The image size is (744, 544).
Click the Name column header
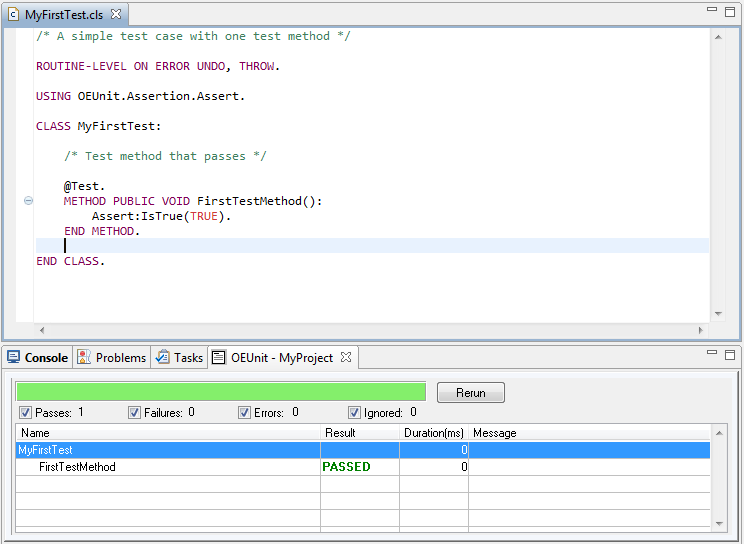(168, 433)
